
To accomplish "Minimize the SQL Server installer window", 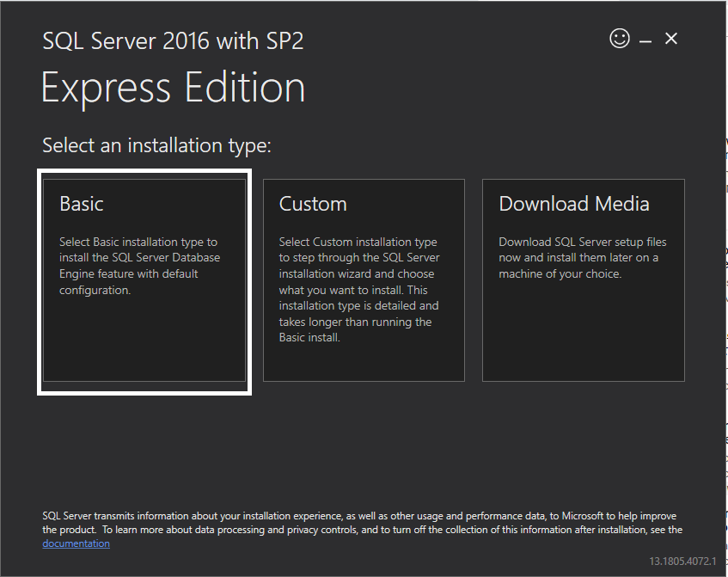I will (645, 41).
